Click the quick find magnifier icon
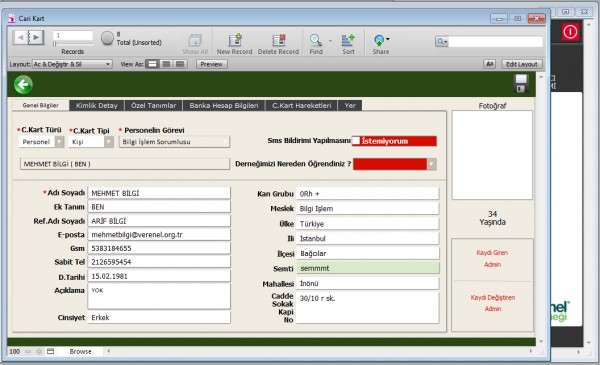 click(x=441, y=41)
